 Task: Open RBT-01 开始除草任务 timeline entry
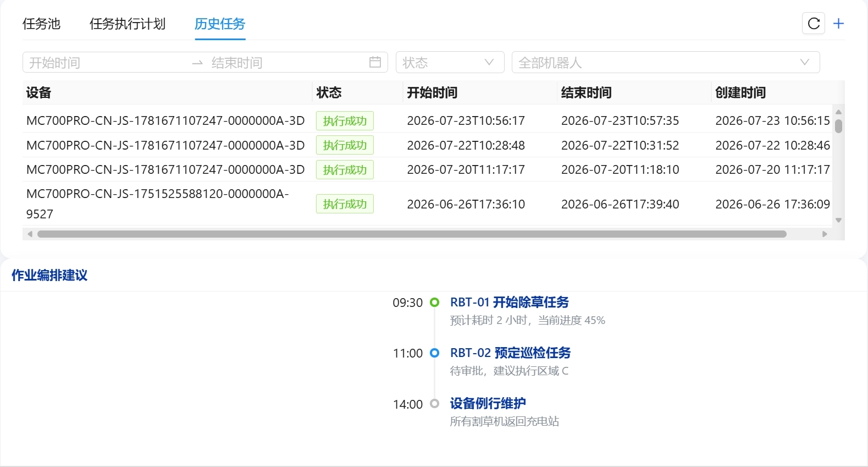coord(510,302)
